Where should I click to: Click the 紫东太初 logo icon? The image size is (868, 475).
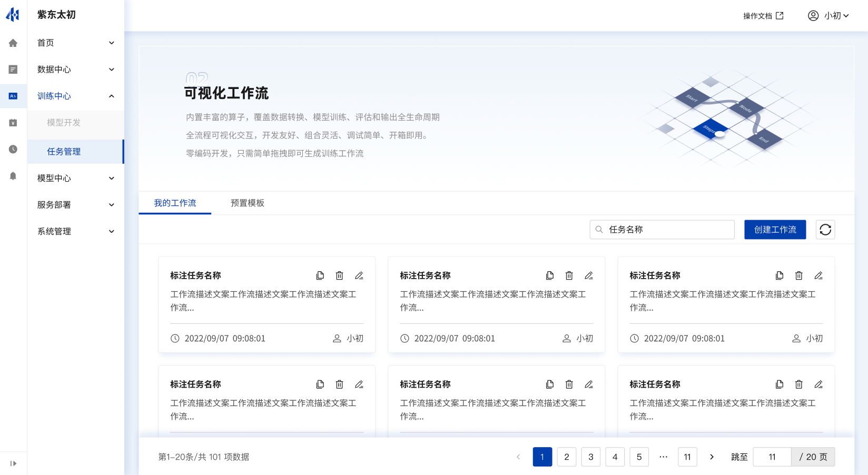(13, 15)
